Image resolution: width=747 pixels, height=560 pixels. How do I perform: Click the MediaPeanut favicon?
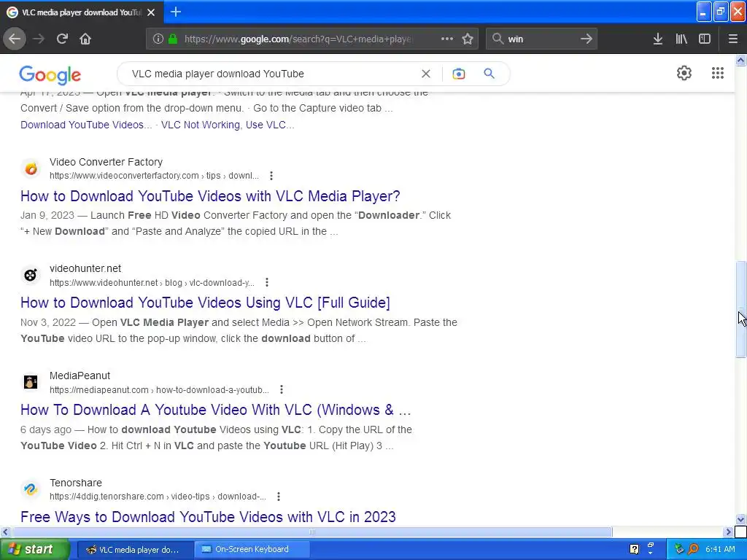coord(31,382)
